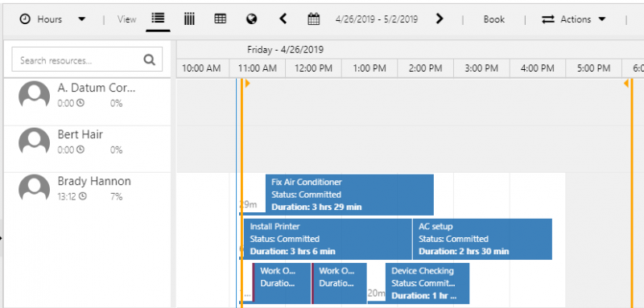This screenshot has height=308, width=644.
Task: Switch to vertical schedule view icon
Action: [189, 18]
